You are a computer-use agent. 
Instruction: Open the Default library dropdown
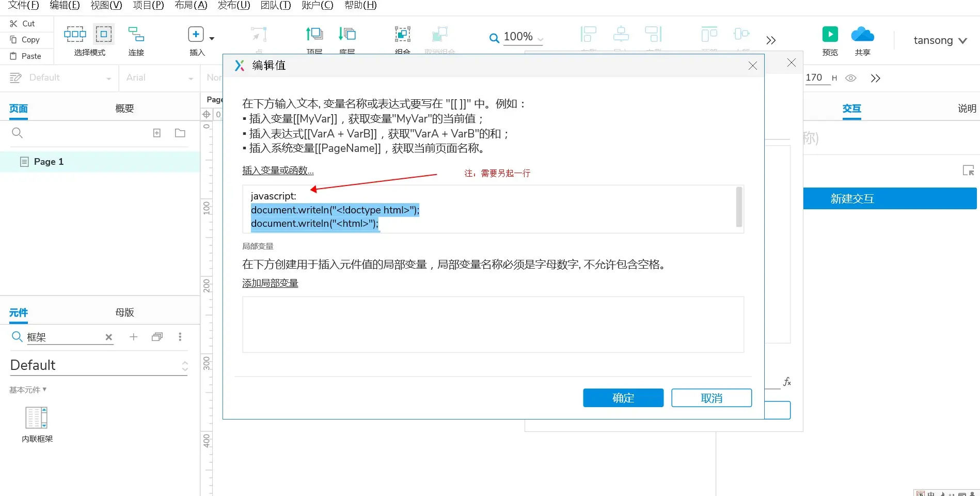(x=99, y=365)
